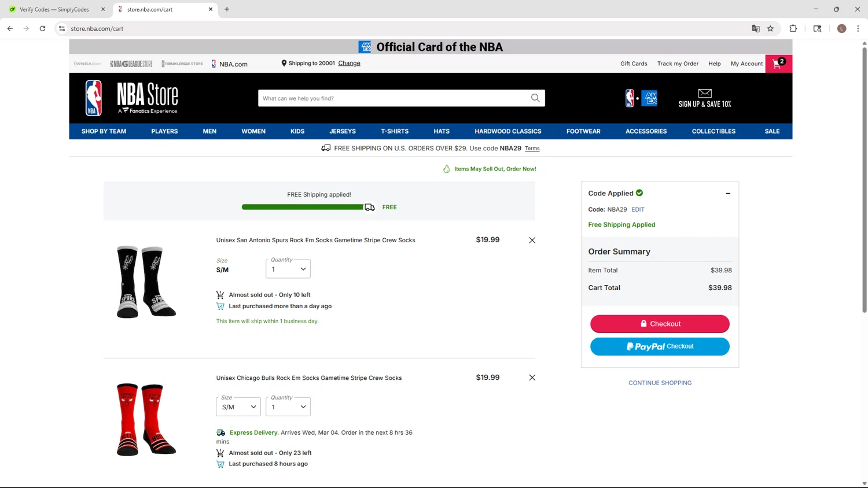Image resolution: width=868 pixels, height=488 pixels.
Task: Open the WOMEN menu
Action: click(253, 131)
